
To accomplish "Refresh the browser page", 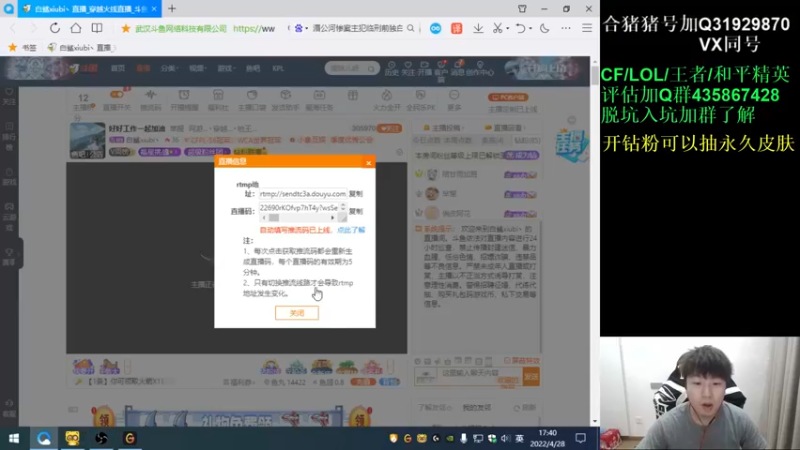I will click(55, 29).
